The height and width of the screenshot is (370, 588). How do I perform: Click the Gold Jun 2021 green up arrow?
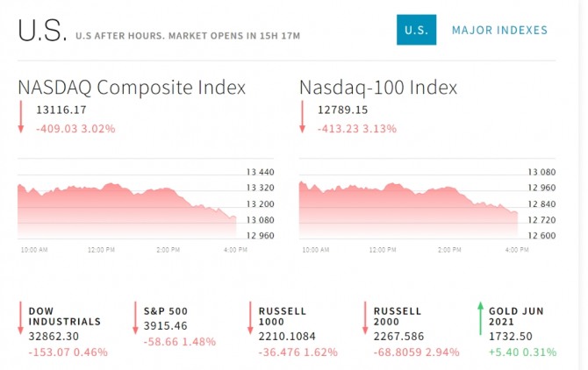tap(480, 318)
